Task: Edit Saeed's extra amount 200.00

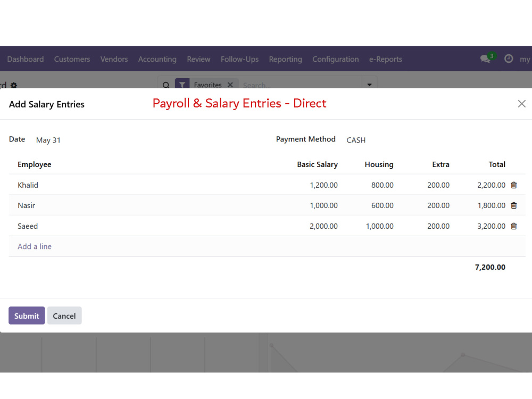Action: click(438, 226)
